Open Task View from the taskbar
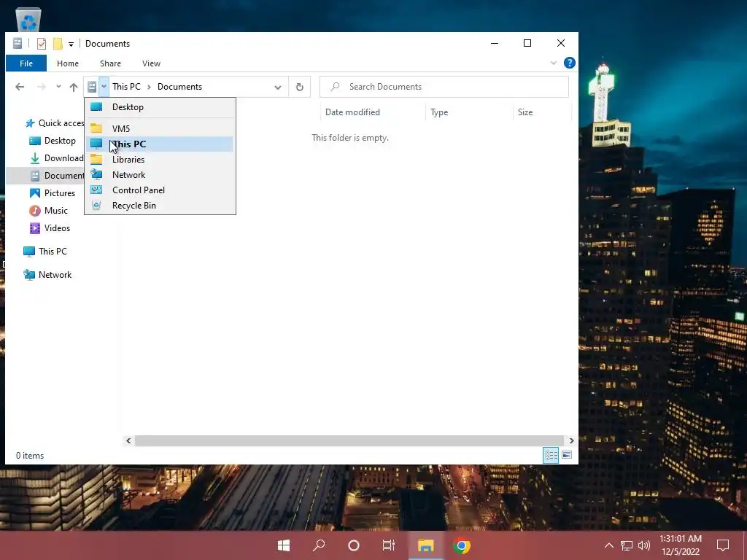This screenshot has height=560, width=747. click(x=389, y=545)
